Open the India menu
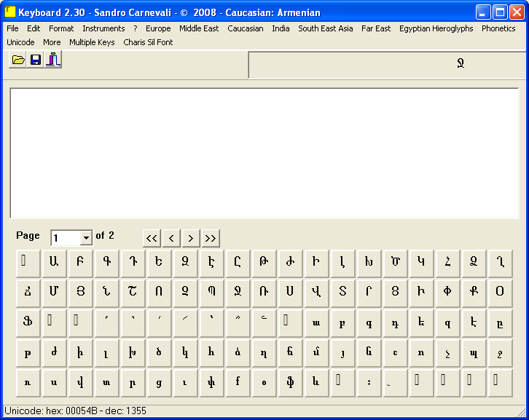 (281, 28)
